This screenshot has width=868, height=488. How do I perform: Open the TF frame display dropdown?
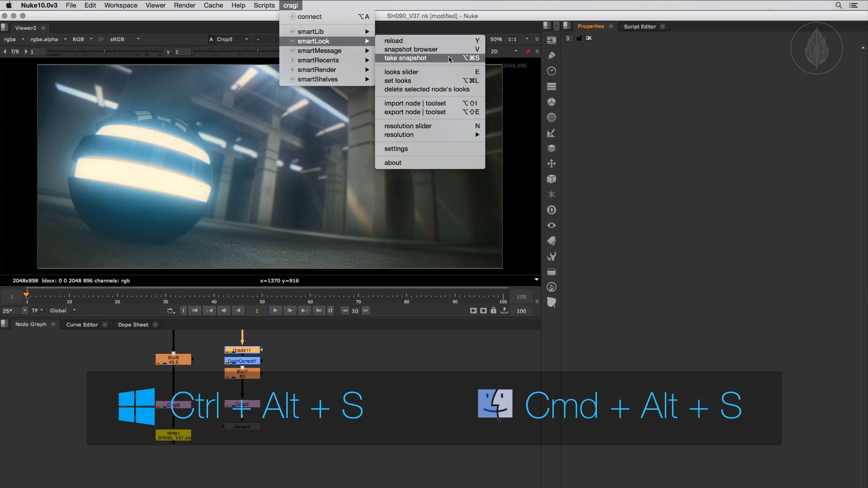tap(37, 311)
